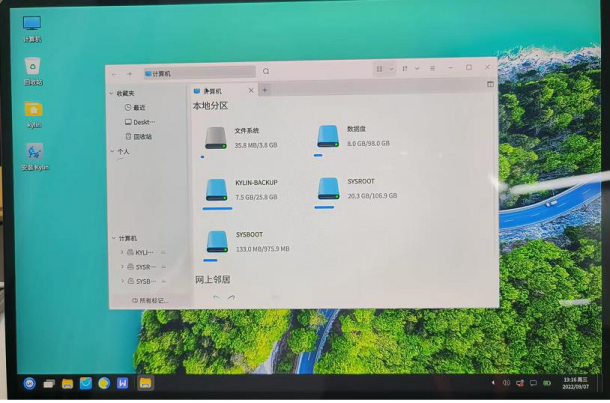Viewport: 610px width, 403px height.
Task: Add a new tab with plus button
Action: [x=265, y=90]
